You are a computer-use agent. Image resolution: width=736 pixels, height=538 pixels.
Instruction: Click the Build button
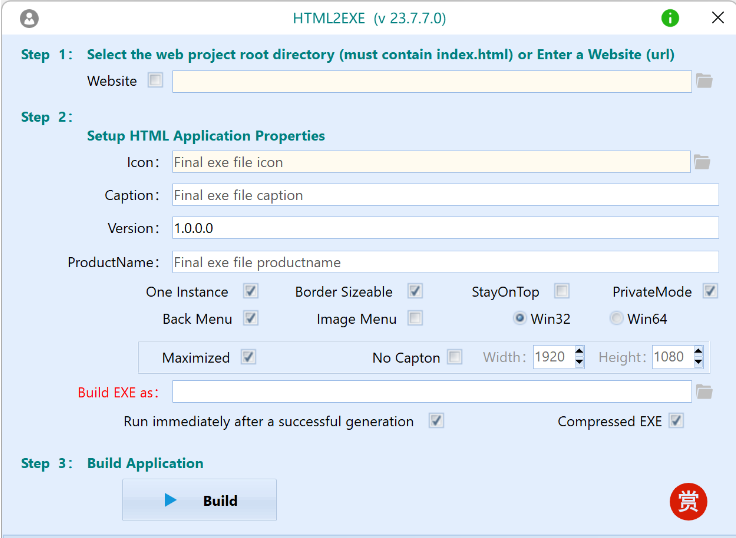(x=199, y=500)
